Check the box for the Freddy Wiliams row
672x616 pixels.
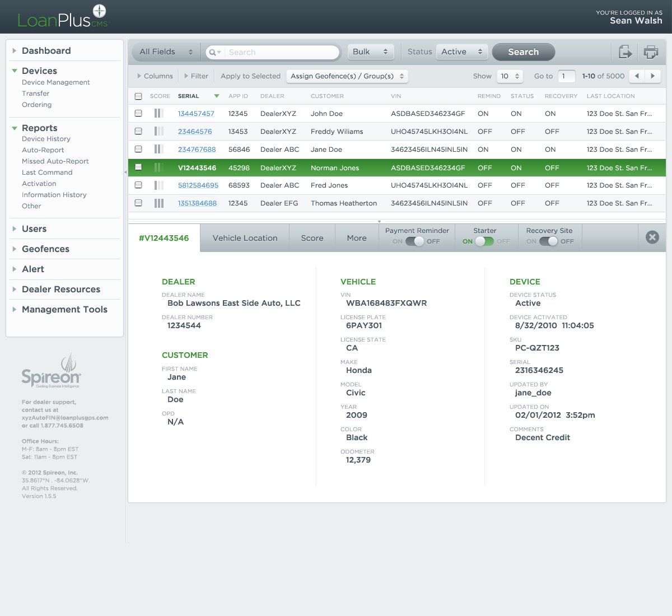138,132
